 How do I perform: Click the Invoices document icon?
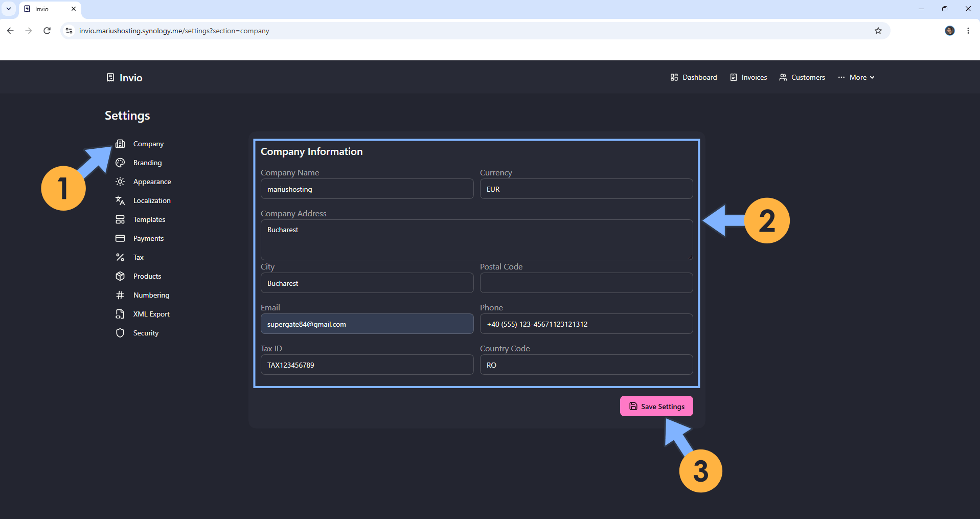(x=734, y=77)
